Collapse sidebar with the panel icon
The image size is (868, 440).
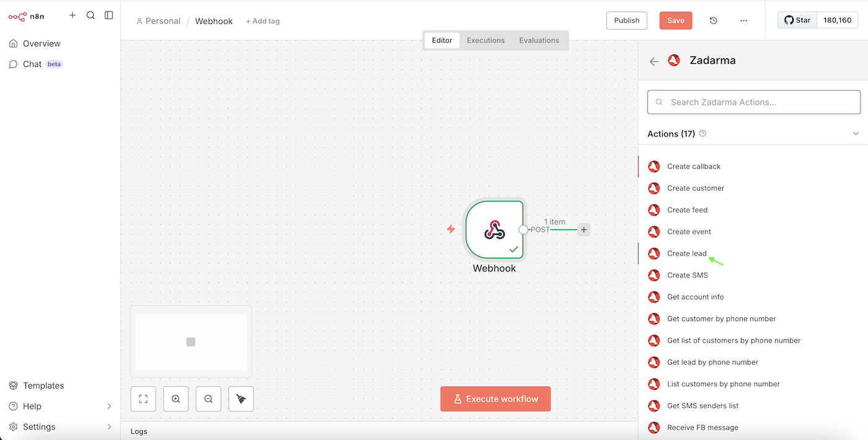pos(109,15)
